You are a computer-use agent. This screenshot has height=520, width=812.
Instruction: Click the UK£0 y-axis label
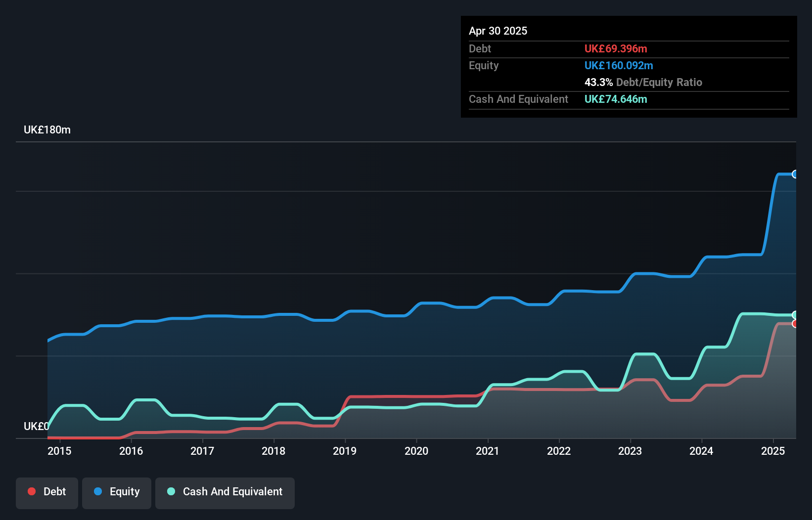click(36, 426)
